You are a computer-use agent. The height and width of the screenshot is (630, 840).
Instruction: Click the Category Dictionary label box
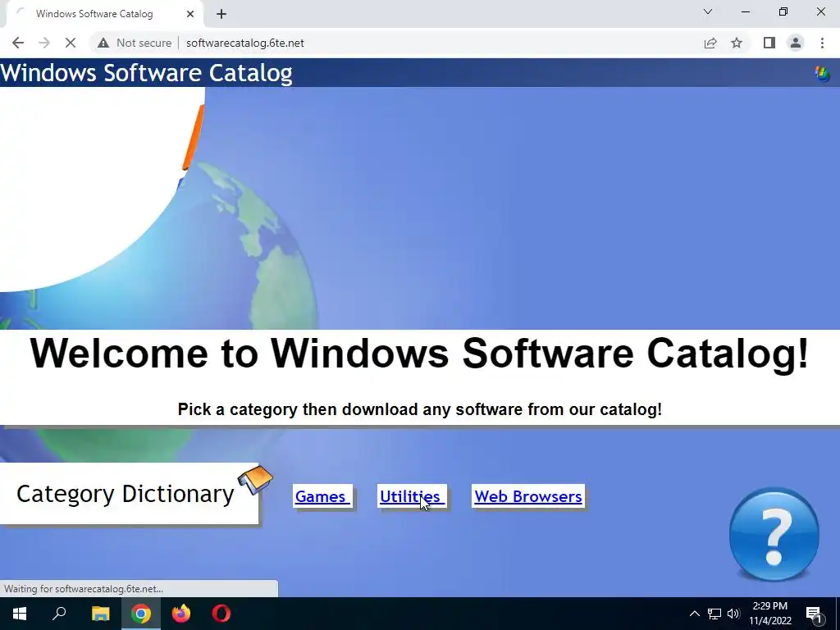tap(129, 493)
